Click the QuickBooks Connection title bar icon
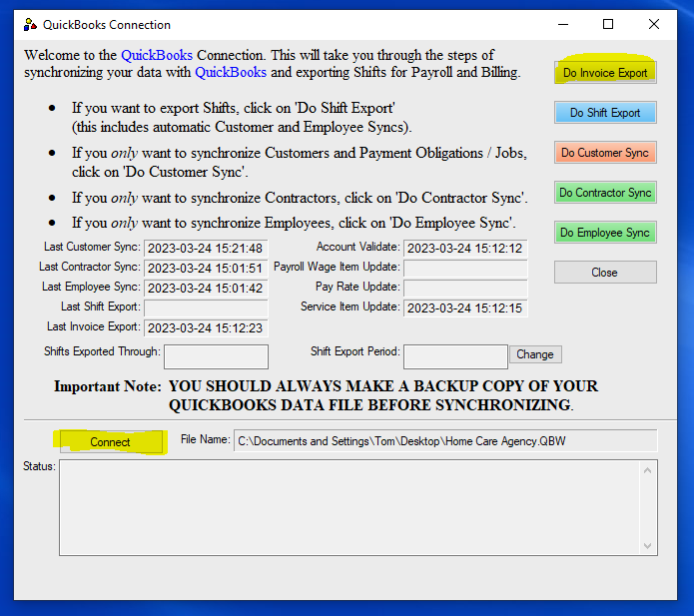 pyautogui.click(x=30, y=25)
